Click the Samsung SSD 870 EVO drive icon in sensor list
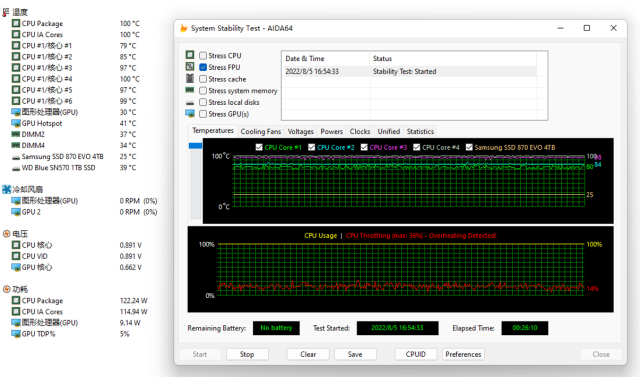Image resolution: width=640 pixels, height=377 pixels. tap(16, 157)
